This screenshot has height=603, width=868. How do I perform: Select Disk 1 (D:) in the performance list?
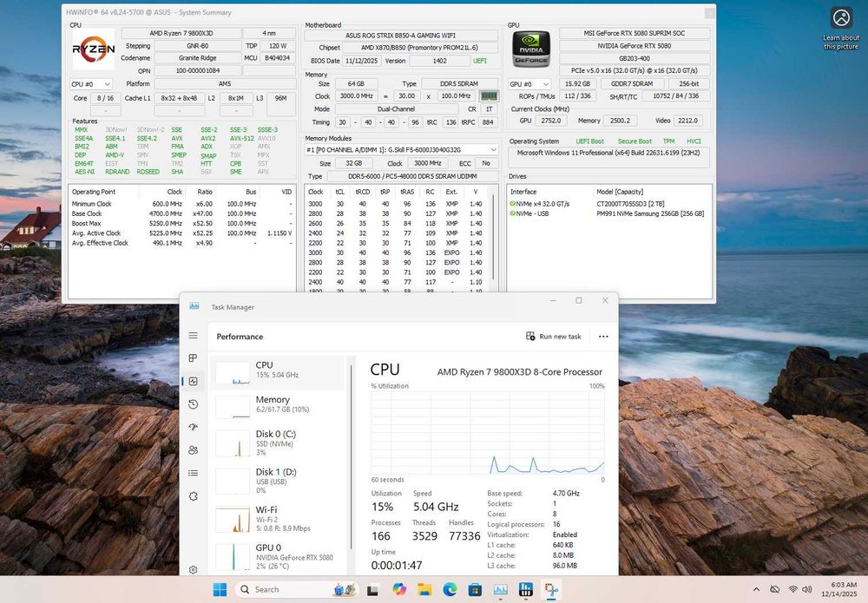coord(278,480)
